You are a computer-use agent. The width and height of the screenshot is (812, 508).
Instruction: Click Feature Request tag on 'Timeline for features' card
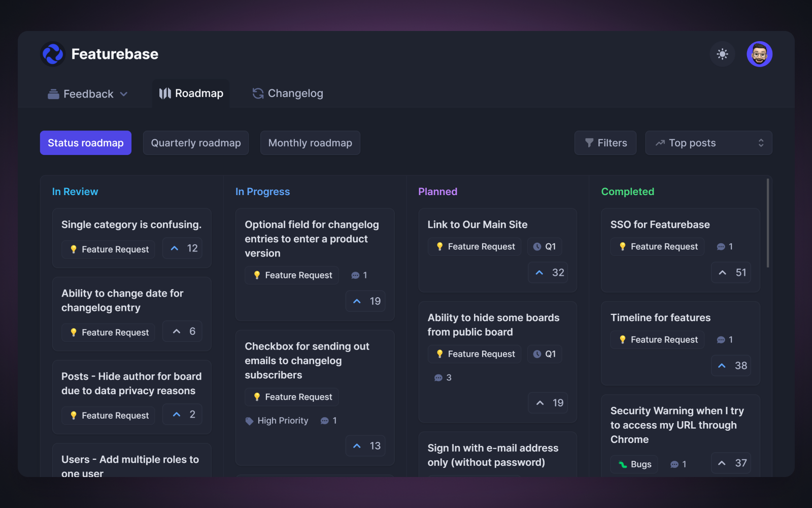pyautogui.click(x=658, y=339)
